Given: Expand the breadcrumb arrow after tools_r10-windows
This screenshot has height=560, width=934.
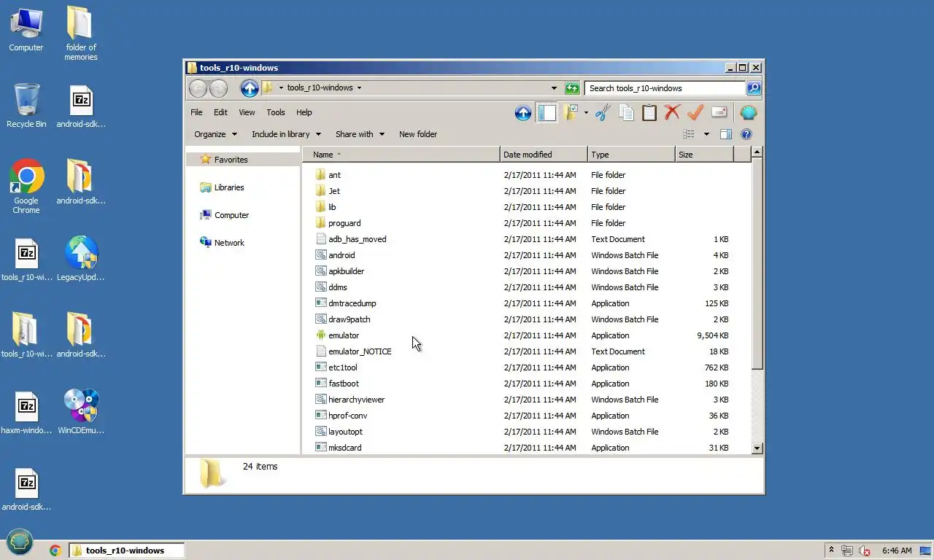Looking at the screenshot, I should coord(359,88).
